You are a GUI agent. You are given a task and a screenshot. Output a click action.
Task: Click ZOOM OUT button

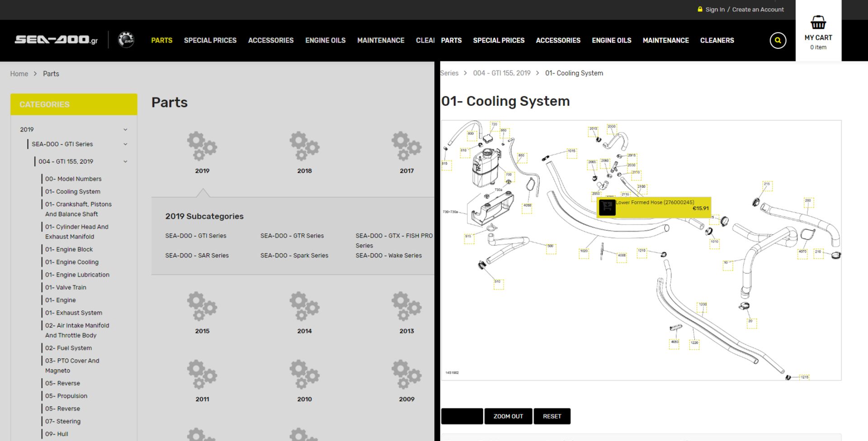click(508, 416)
